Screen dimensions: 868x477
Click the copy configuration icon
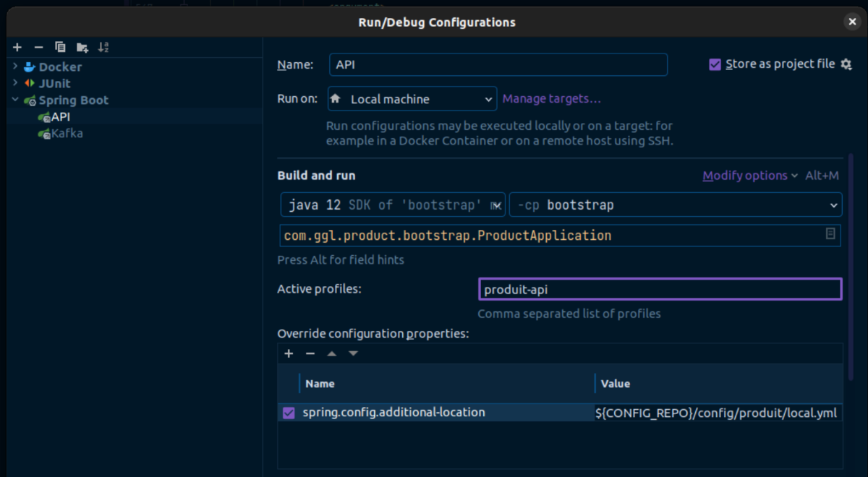tap(60, 48)
